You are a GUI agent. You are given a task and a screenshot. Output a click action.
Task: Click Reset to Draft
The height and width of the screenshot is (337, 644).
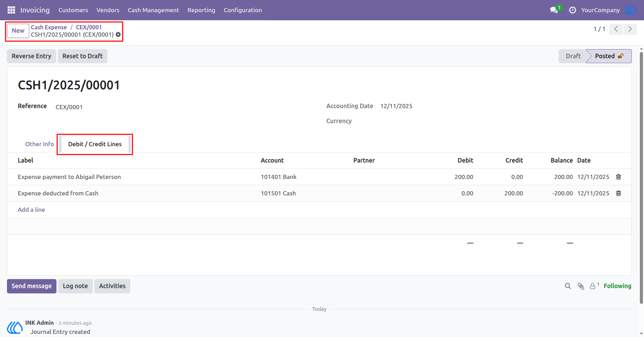83,56
